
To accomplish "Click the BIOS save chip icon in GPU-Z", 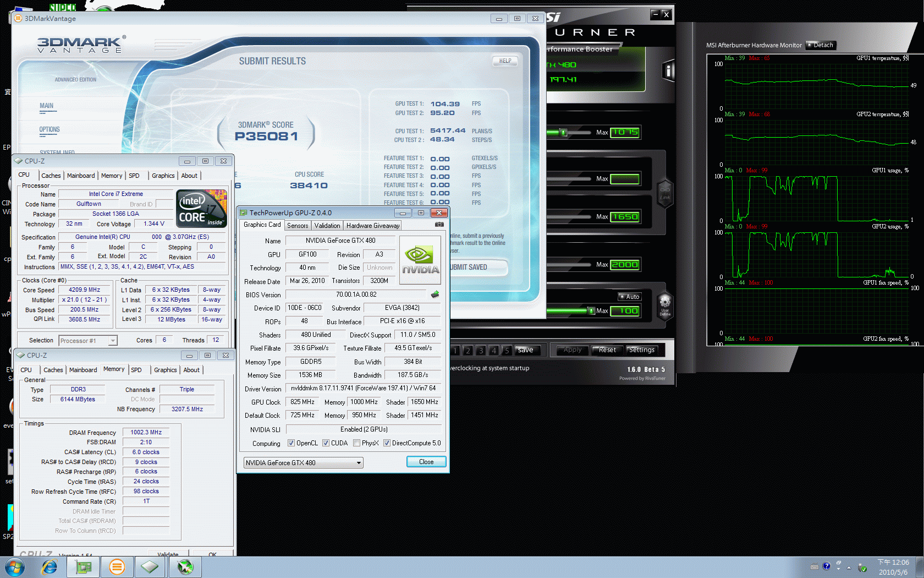I will [435, 295].
